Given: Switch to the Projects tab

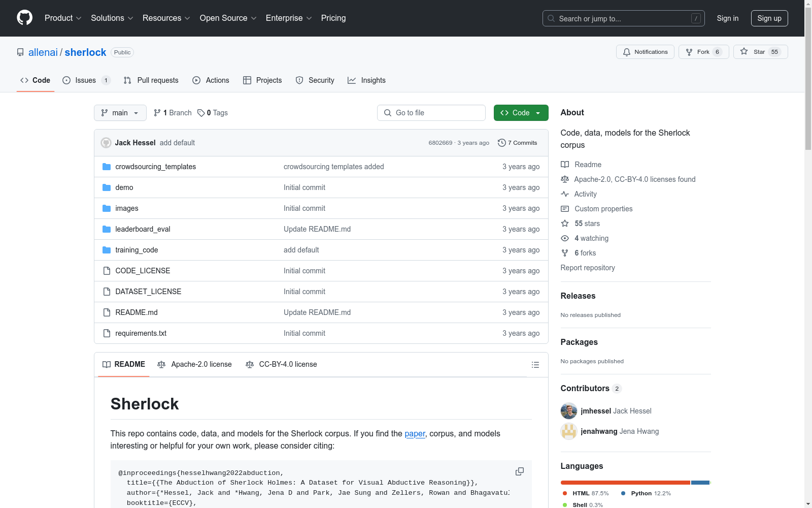Looking at the screenshot, I should pyautogui.click(x=262, y=80).
